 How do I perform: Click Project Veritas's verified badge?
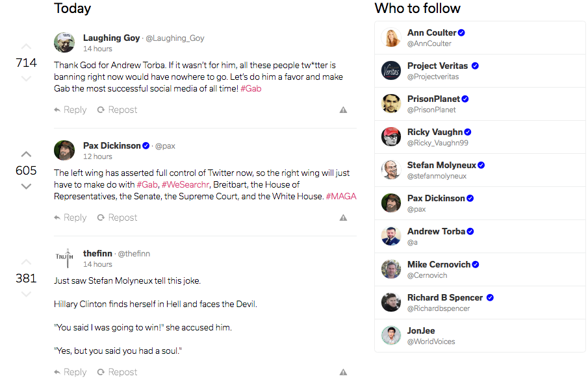point(475,66)
